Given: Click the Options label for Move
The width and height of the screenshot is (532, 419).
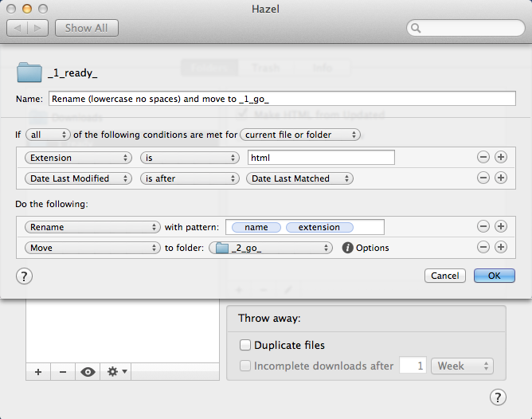Looking at the screenshot, I should (372, 248).
